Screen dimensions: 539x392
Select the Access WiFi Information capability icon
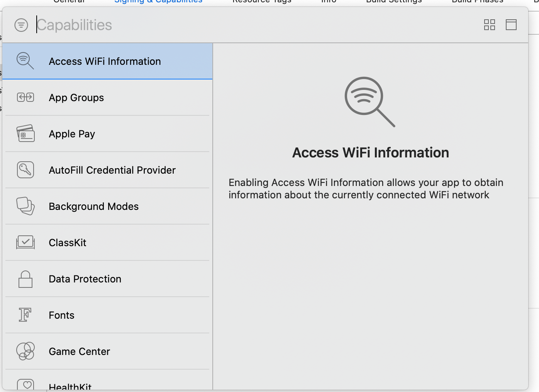click(25, 61)
